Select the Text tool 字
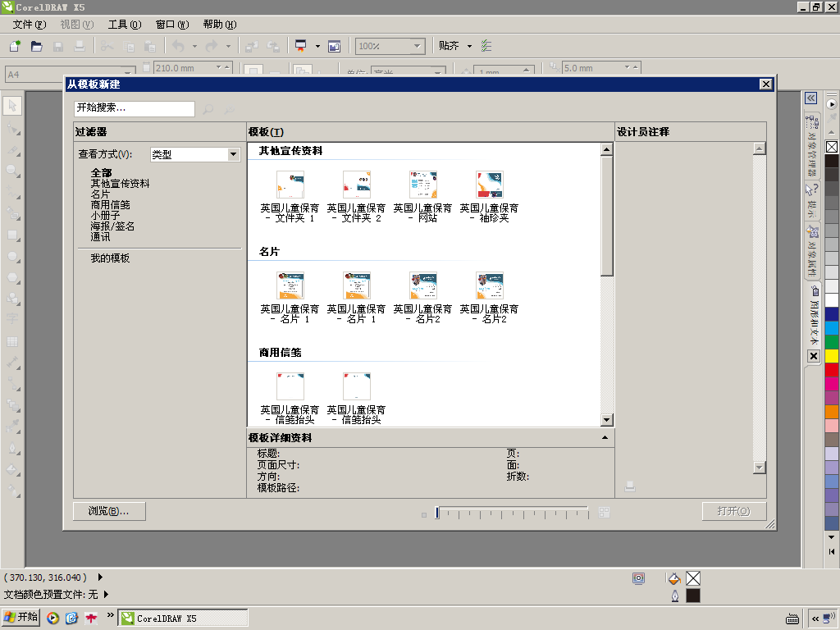Image resolution: width=840 pixels, height=630 pixels. click(13, 319)
